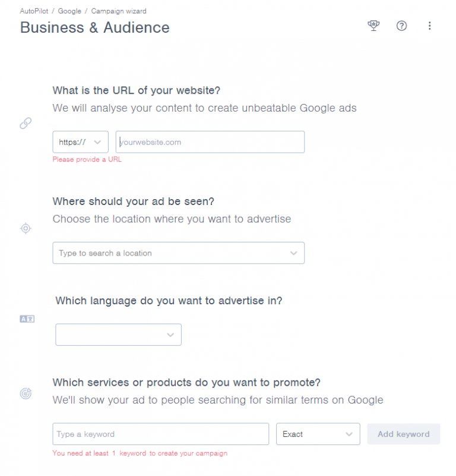456x476 pixels.
Task: Open the location search dropdown chevron
Action: 294,253
